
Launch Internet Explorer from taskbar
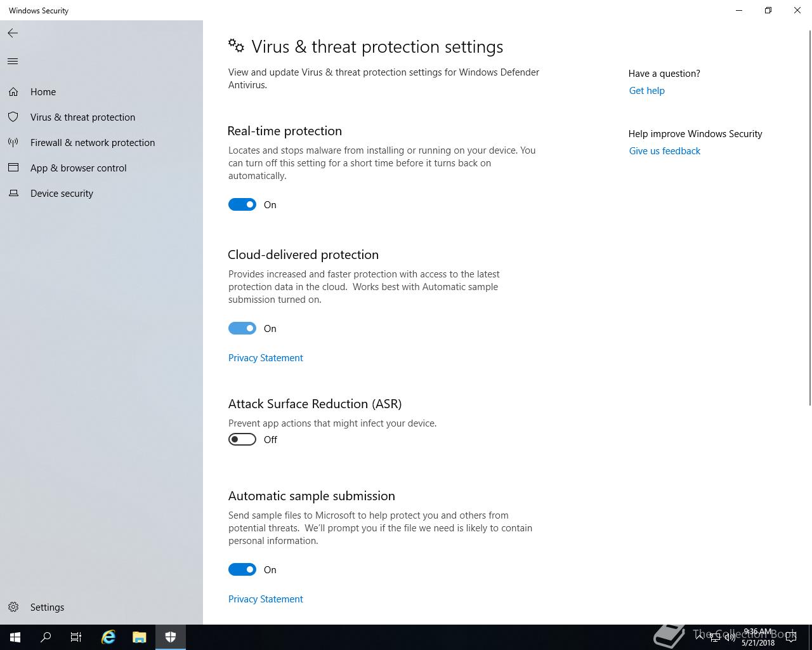pyautogui.click(x=108, y=637)
